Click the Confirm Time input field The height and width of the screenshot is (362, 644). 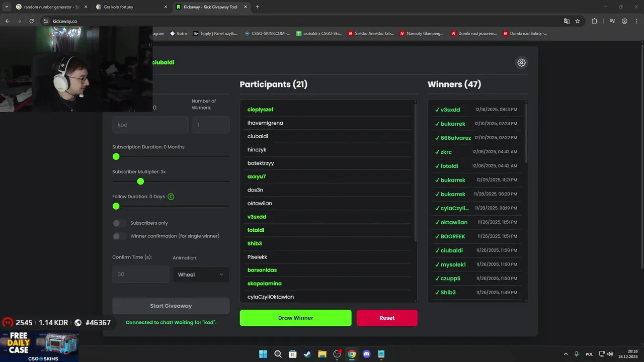[141, 275]
